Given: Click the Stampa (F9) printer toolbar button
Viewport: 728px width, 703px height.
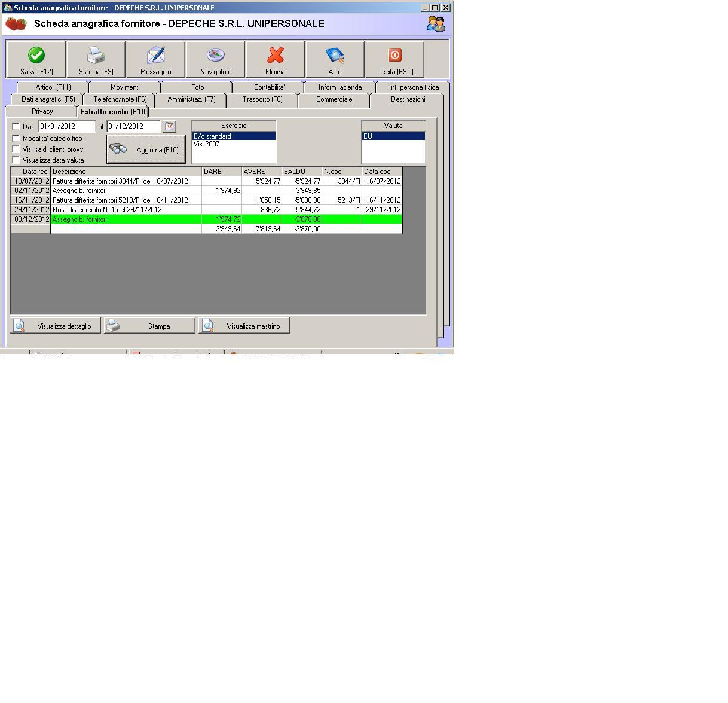Looking at the screenshot, I should 96,59.
